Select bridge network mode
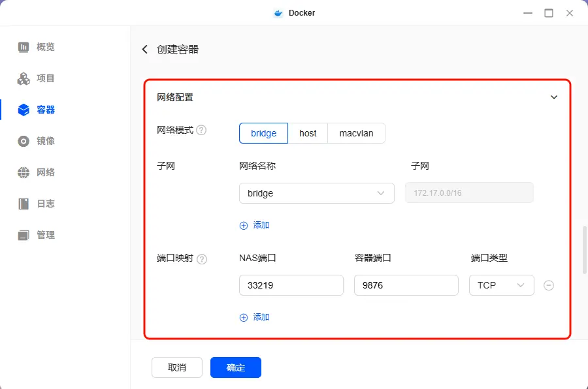Screen dimensions: 588x389 pos(263,133)
